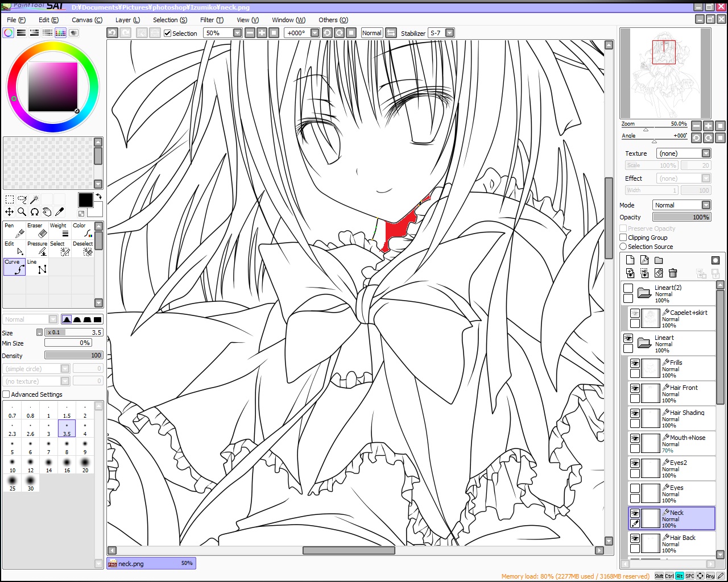Activate the Edit tool
This screenshot has width=728, height=582.
point(14,248)
